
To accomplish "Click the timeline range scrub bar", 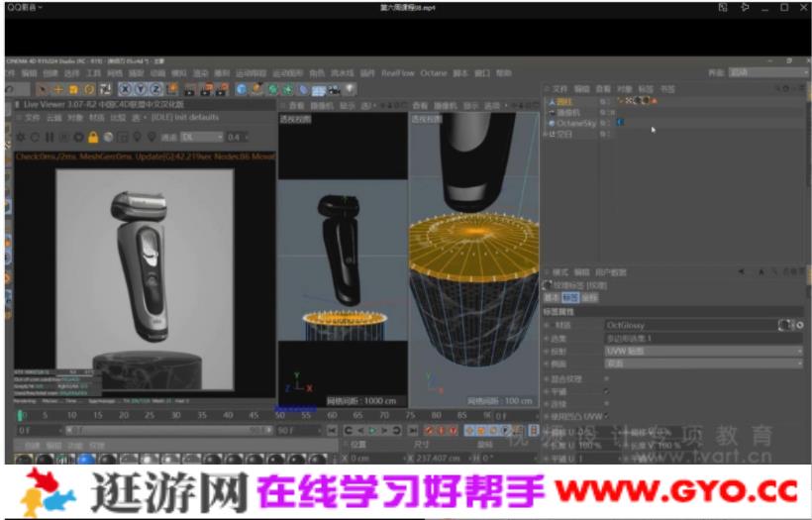I will [169, 431].
